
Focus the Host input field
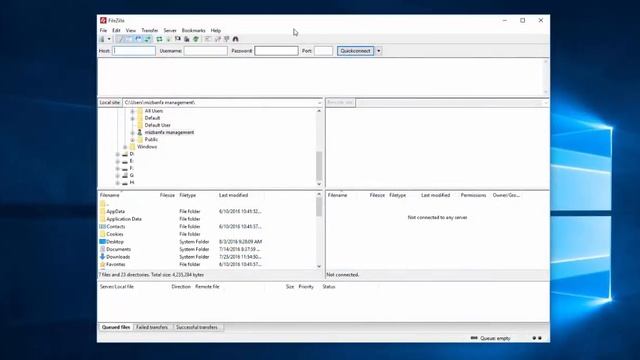point(134,51)
